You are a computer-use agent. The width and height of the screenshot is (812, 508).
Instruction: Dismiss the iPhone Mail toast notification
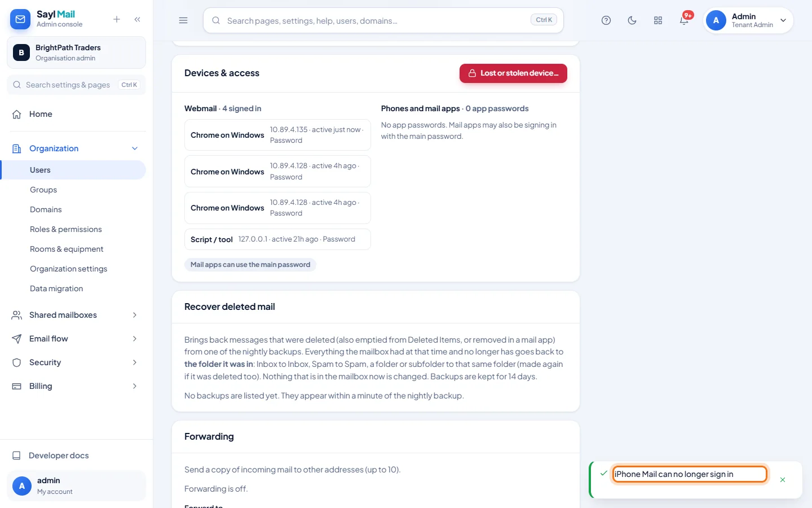coord(783,480)
